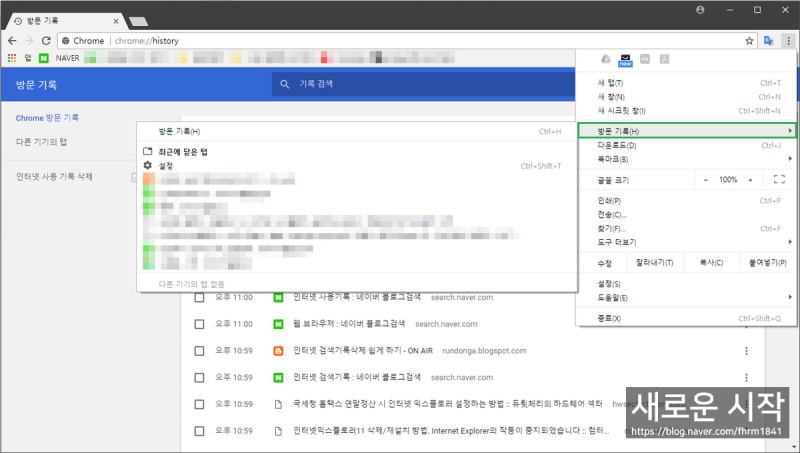Decrease zoom with the minus button
Screen dimensions: 800x453
click(x=706, y=180)
